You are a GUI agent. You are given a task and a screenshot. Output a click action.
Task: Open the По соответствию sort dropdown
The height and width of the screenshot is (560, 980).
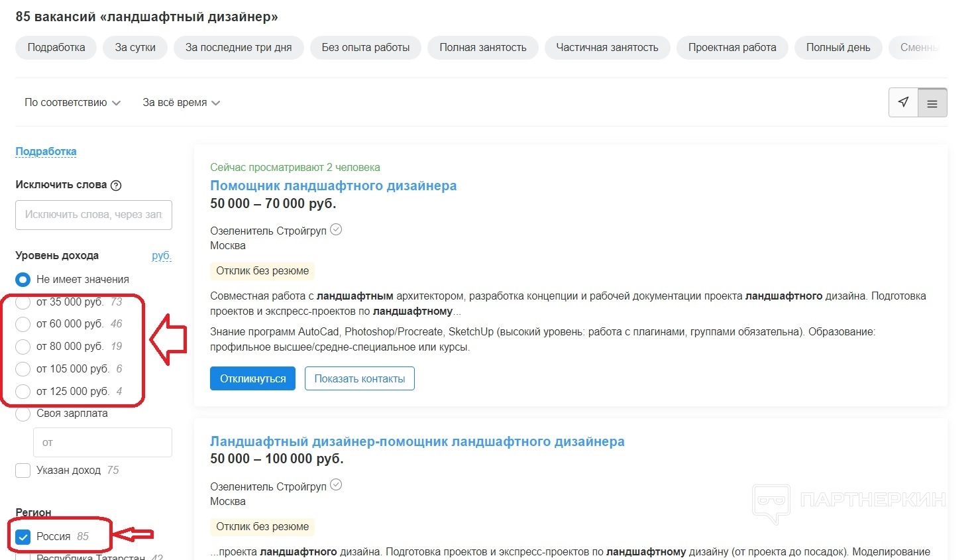pyautogui.click(x=72, y=103)
